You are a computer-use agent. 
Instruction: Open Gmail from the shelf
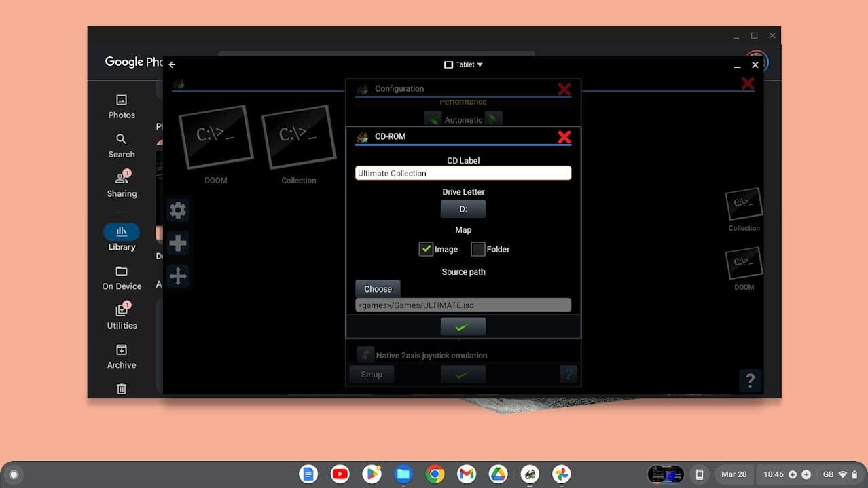click(467, 474)
